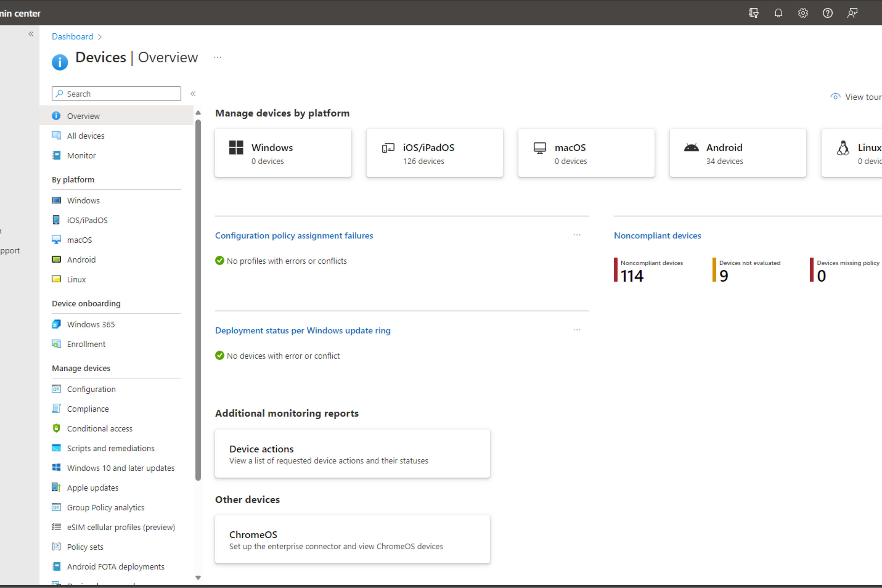882x588 pixels.
Task: Click the Configuration sidebar icon
Action: (x=56, y=389)
